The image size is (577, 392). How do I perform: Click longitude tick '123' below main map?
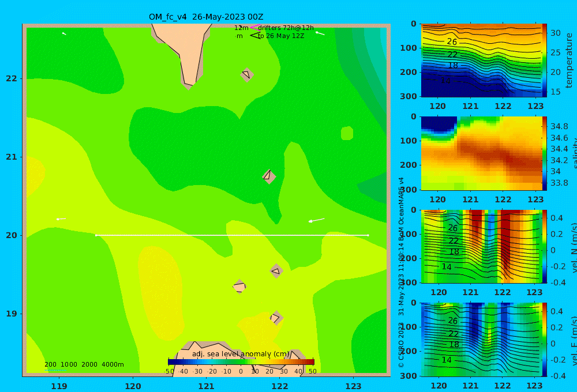tap(354, 386)
